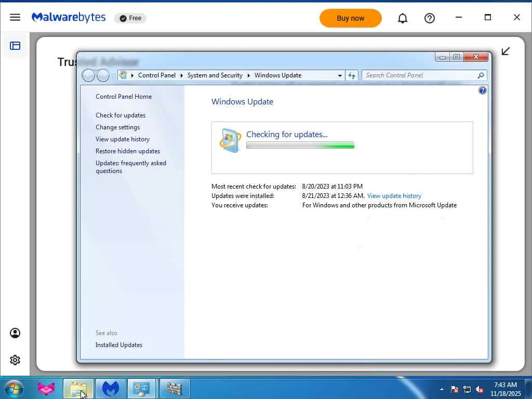The width and height of the screenshot is (532, 399).
Task: Open the firewall brick wall taskbar icon
Action: pyautogui.click(x=175, y=389)
